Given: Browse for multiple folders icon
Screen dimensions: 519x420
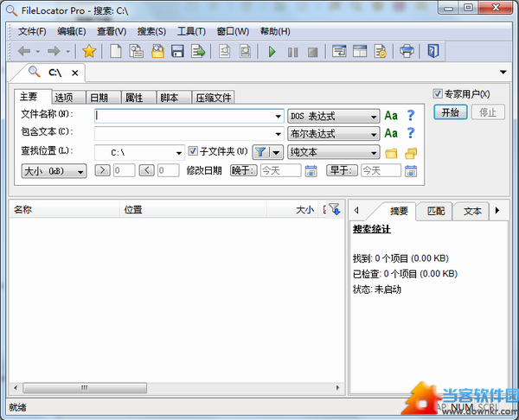Looking at the screenshot, I should (x=411, y=153).
